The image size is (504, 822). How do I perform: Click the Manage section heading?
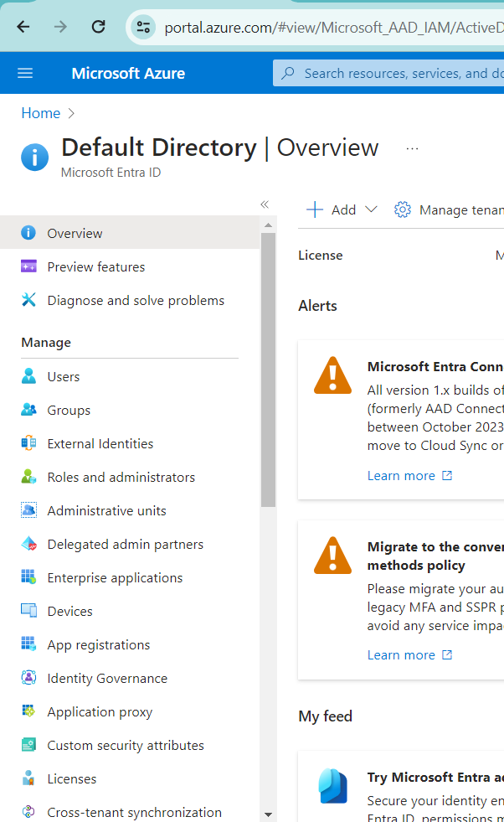click(46, 343)
